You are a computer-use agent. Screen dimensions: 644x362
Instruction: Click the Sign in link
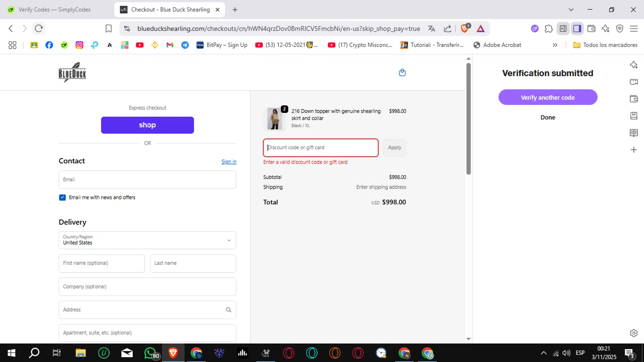(229, 161)
